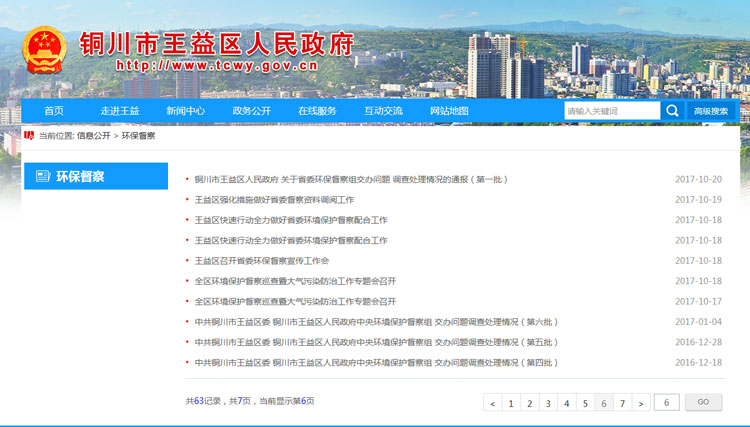750x427 pixels.
Task: Open the 第一批 督察组通报 article link
Action: 351,179
